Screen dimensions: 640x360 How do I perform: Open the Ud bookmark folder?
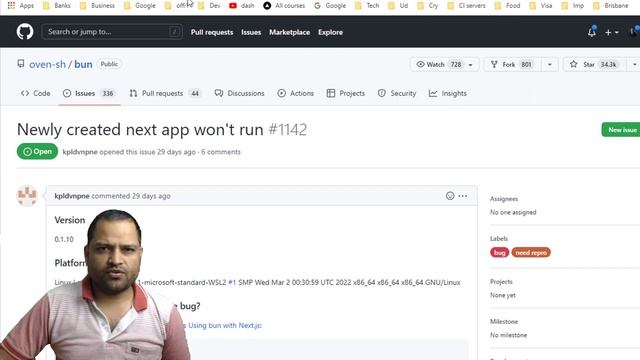point(398,5)
